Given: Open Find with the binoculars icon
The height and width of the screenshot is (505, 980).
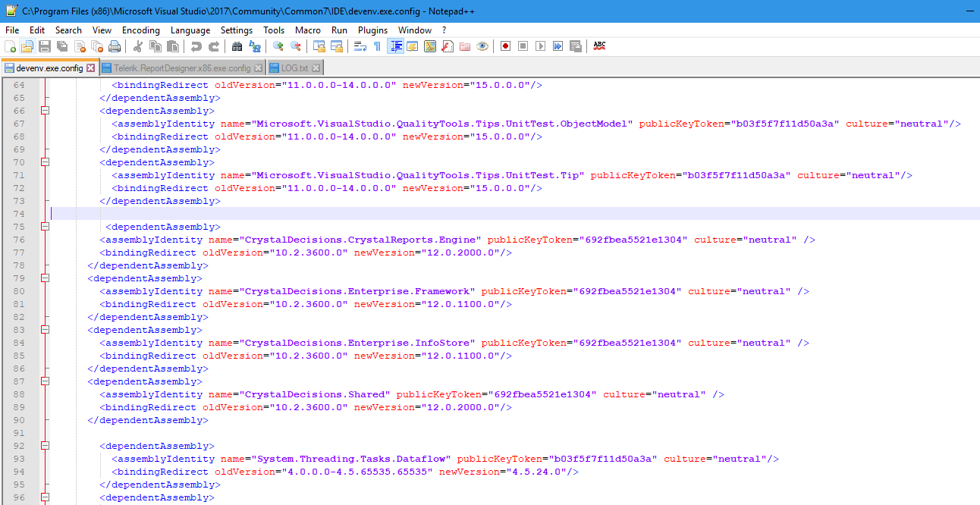Looking at the screenshot, I should pos(237,46).
